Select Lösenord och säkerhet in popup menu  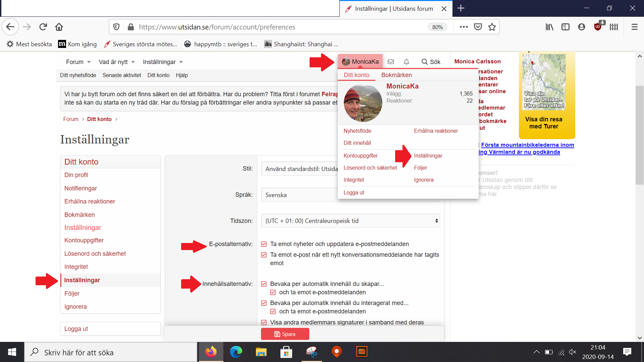pos(370,168)
